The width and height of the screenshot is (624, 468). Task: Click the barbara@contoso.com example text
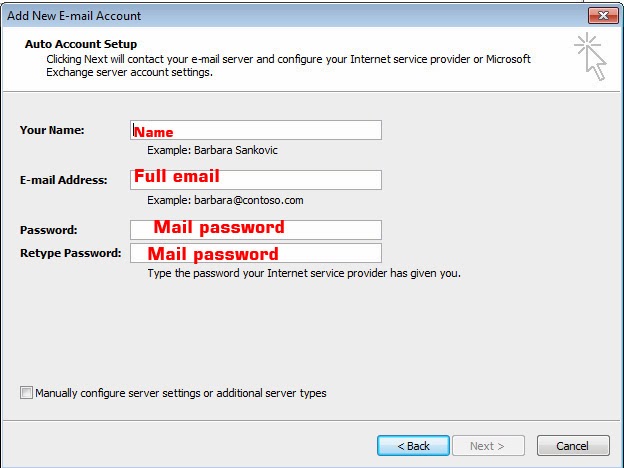click(x=225, y=200)
